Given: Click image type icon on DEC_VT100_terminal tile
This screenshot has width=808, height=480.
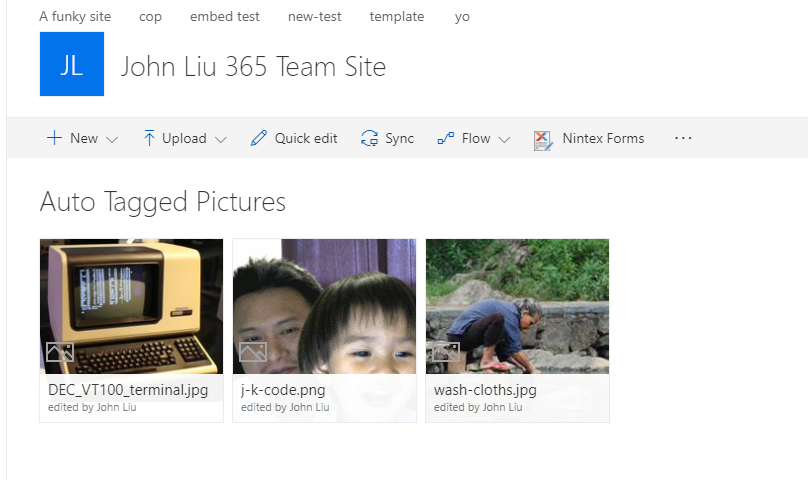Looking at the screenshot, I should click(59, 351).
